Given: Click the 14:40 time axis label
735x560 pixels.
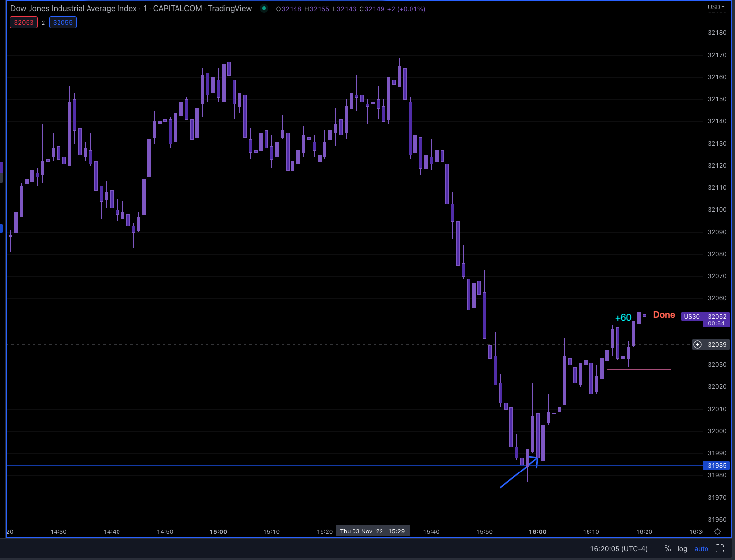Looking at the screenshot, I should point(112,531).
